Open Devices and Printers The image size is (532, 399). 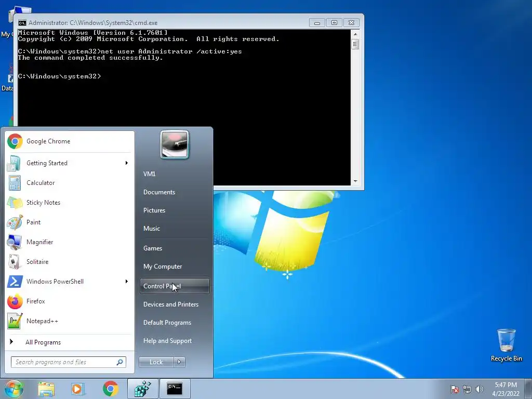coord(175,304)
